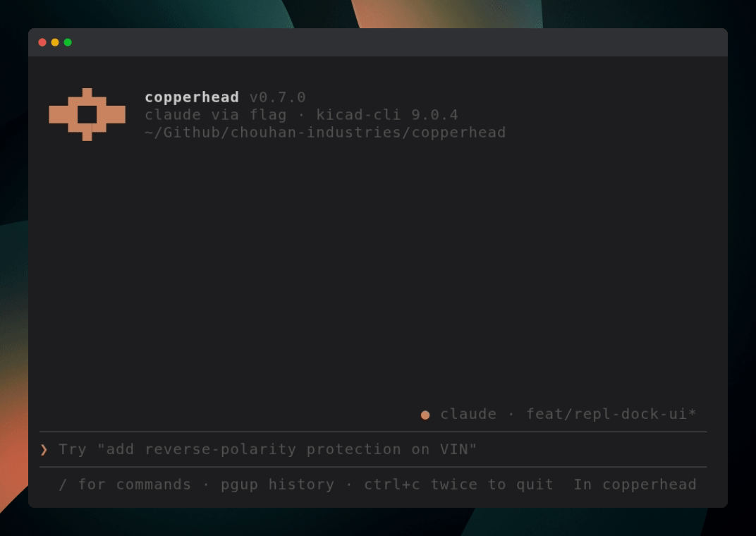Click the "In copperhead" footer text
The width and height of the screenshot is (756, 536).
pyautogui.click(x=635, y=485)
